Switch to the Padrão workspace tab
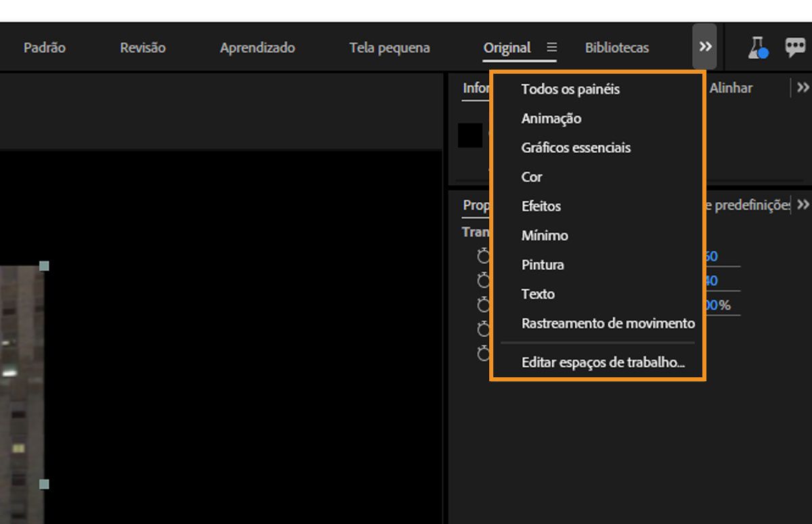The image size is (812, 524). point(43,47)
